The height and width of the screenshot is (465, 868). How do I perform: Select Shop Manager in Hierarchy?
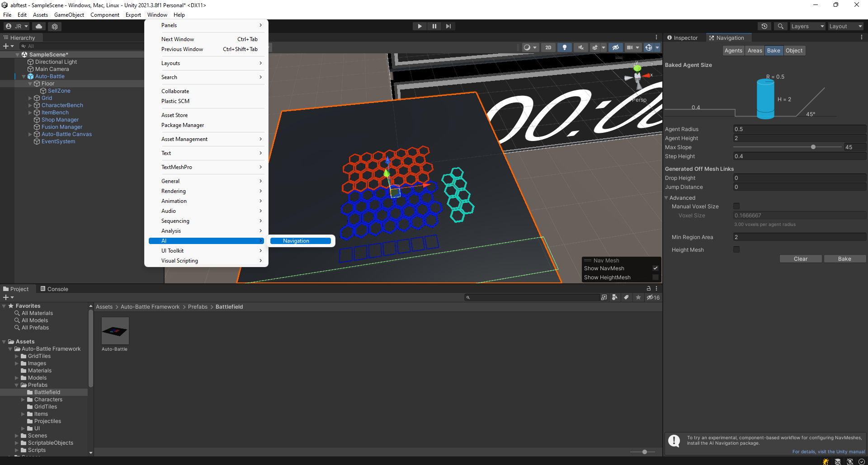(60, 120)
